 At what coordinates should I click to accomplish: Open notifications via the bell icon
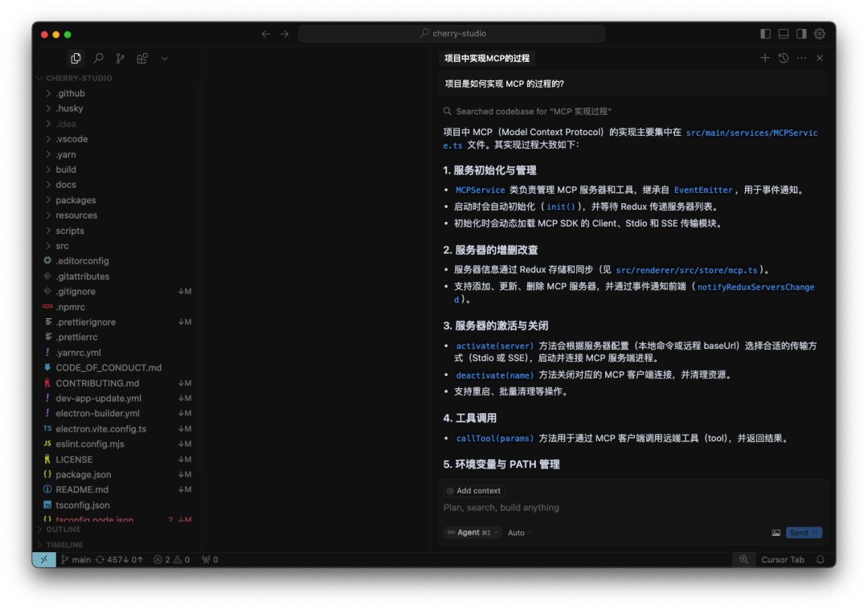(819, 559)
